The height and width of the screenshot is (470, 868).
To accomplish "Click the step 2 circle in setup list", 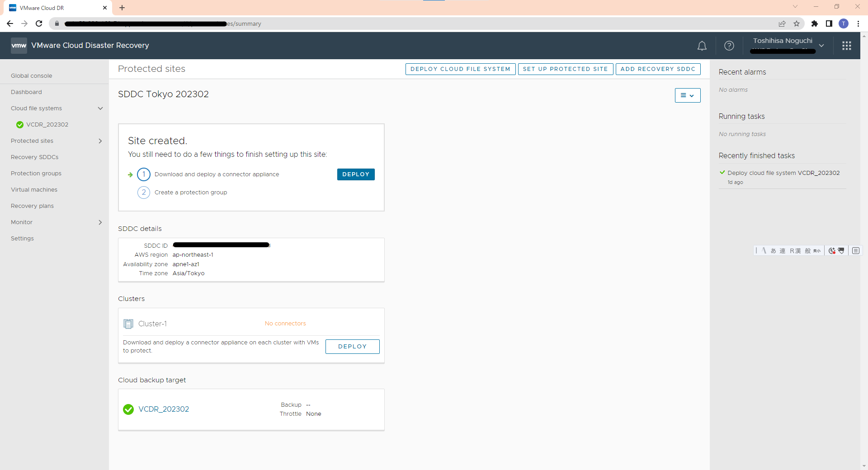I will (x=144, y=193).
